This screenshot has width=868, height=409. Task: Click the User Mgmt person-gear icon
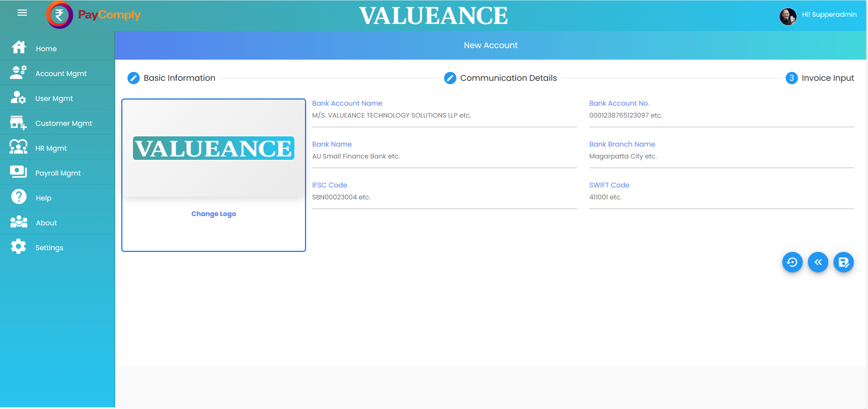pyautogui.click(x=18, y=97)
